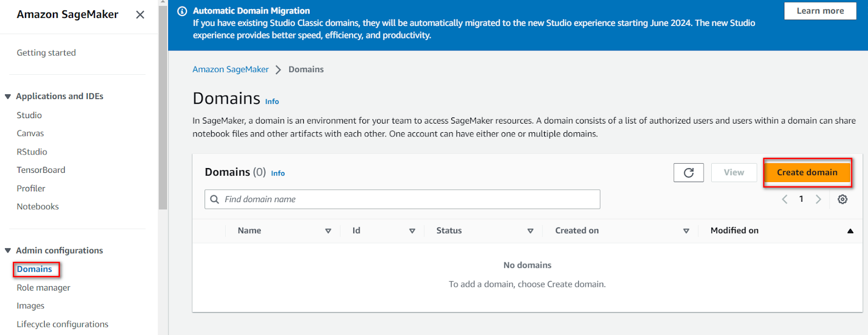Click the Name column header
The width and height of the screenshot is (868, 335).
250,230
